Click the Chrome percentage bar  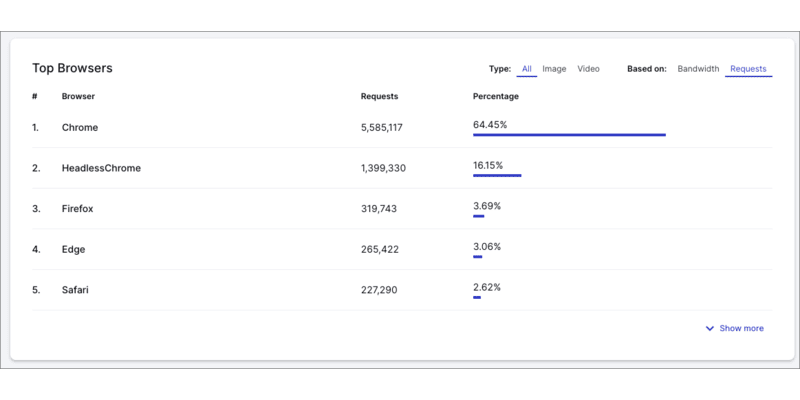tap(569, 135)
